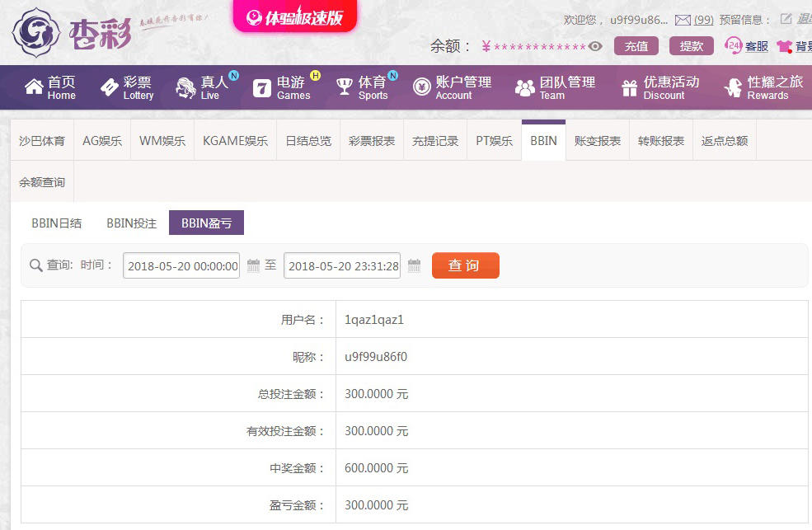812x530 pixels.
Task: Select the 日结总览 tab
Action: point(308,141)
